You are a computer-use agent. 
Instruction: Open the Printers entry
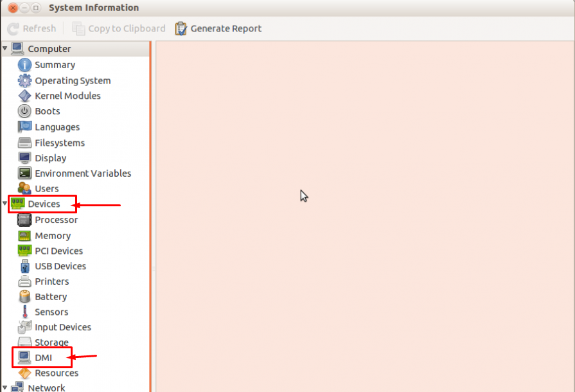pyautogui.click(x=51, y=281)
